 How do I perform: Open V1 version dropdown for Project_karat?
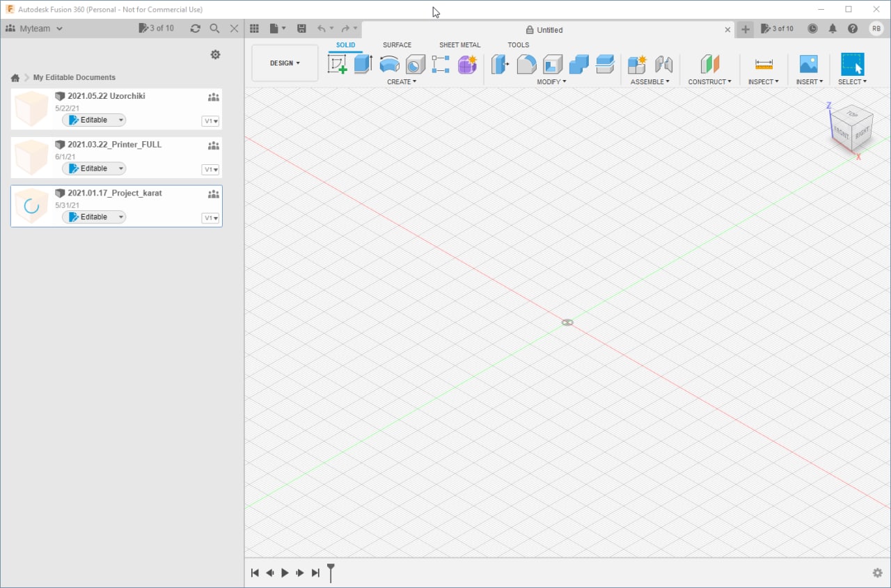(x=210, y=218)
